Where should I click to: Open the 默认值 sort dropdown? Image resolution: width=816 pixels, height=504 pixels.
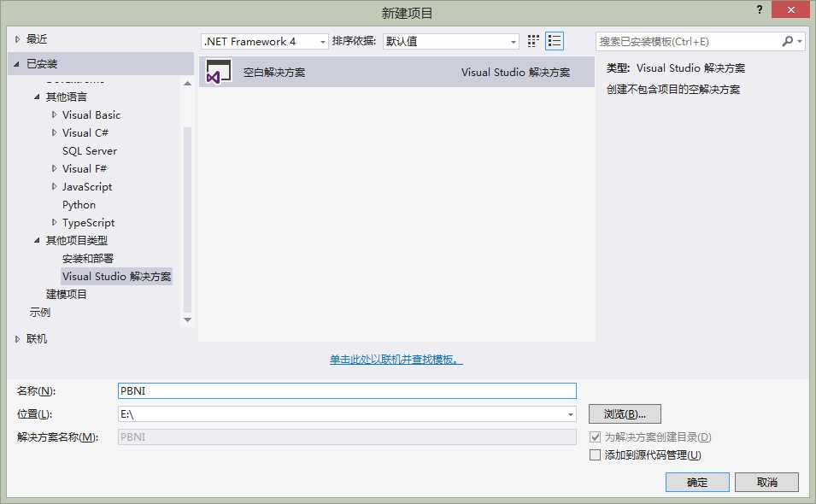tap(450, 42)
